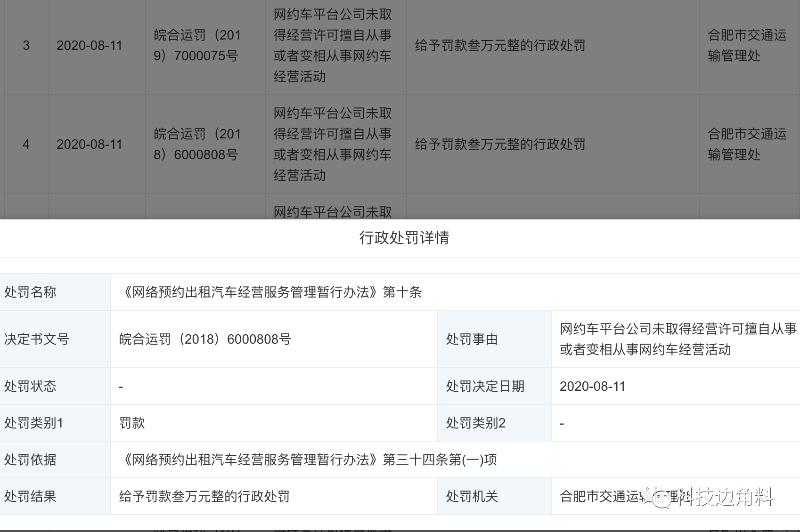Screen dimensions: 800x532
Task: Click the 处罚机关 label
Action: pos(472,497)
